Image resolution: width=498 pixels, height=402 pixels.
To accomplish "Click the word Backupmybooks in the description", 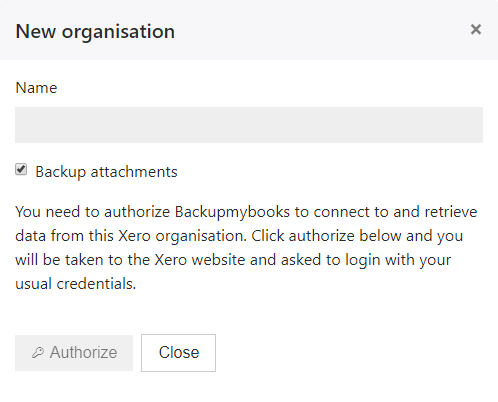I will [232, 212].
